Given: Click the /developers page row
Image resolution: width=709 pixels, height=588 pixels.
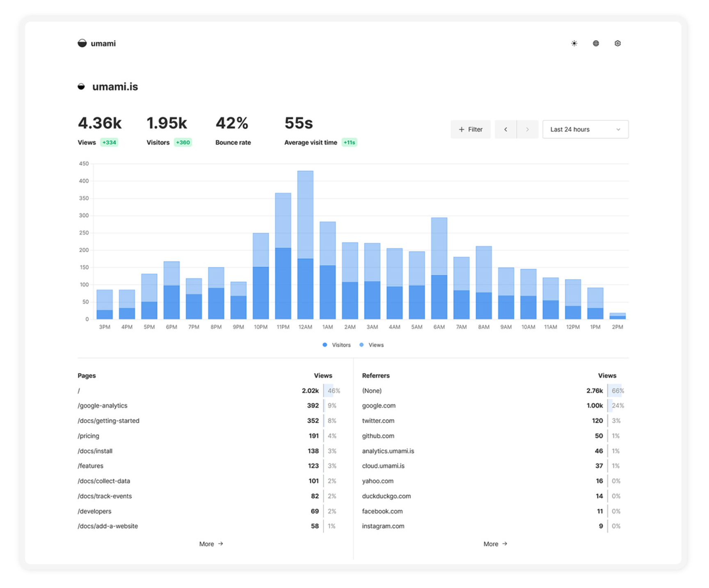Looking at the screenshot, I should tap(209, 511).
